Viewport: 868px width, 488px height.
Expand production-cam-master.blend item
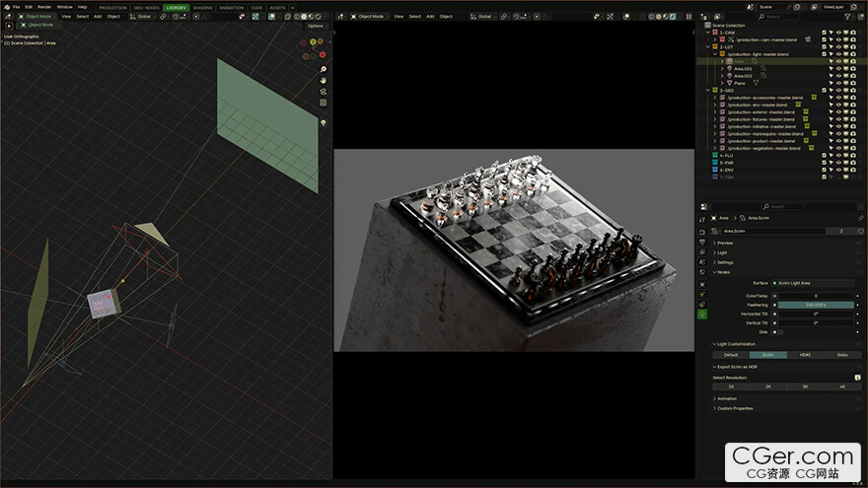coord(715,39)
